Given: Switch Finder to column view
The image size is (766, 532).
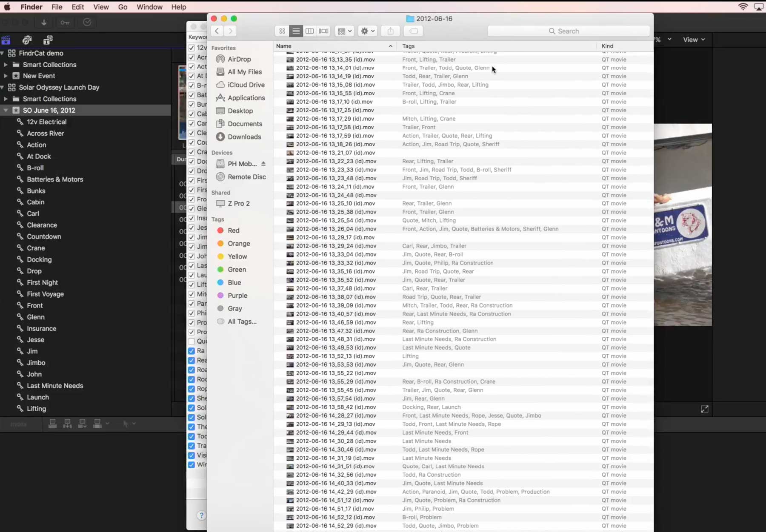Looking at the screenshot, I should pyautogui.click(x=310, y=31).
